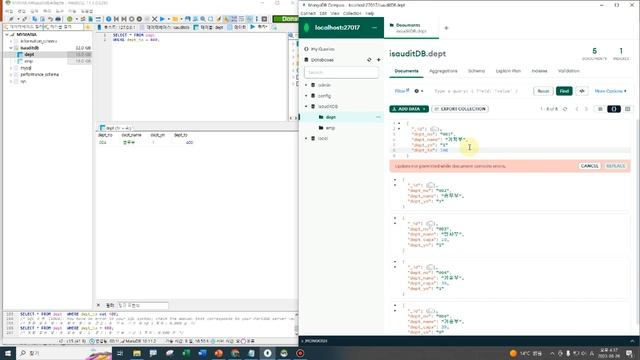The image size is (640, 360).
Task: Expand the config database
Action: [x=306, y=96]
